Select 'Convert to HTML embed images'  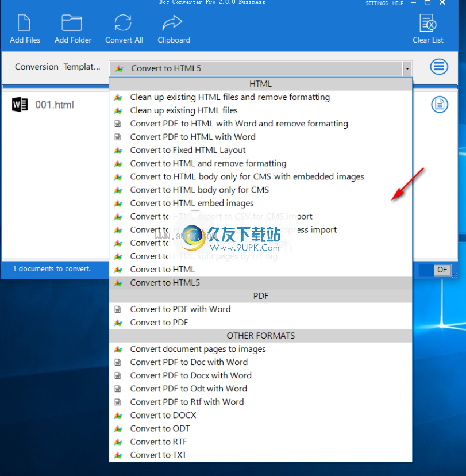click(261, 203)
